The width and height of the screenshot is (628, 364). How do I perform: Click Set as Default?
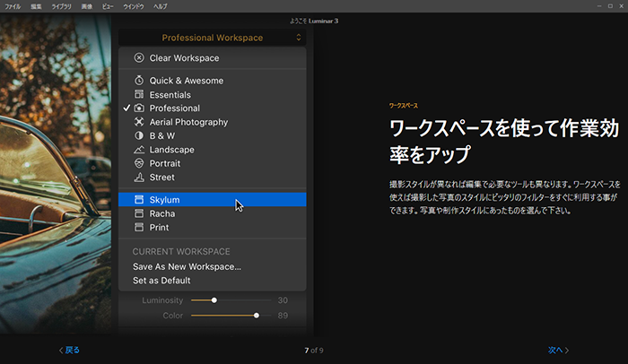click(x=161, y=281)
